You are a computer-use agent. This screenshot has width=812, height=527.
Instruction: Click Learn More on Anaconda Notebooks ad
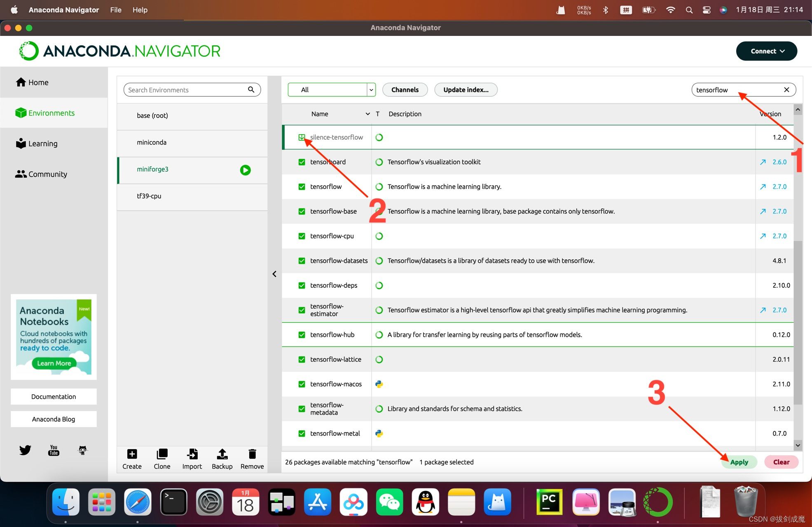(54, 363)
